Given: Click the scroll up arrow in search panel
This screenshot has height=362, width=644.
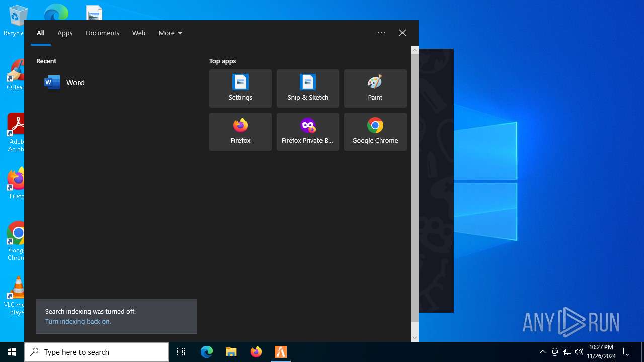Looking at the screenshot, I should (x=415, y=50).
